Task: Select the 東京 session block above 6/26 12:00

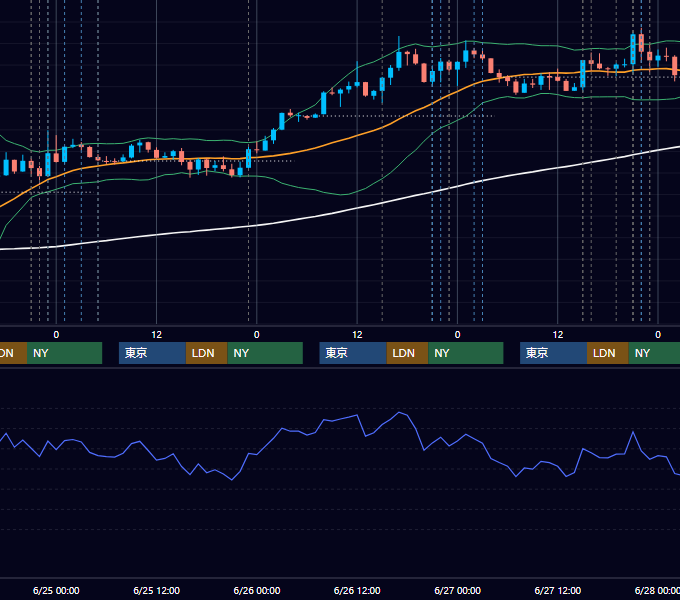Action: tap(353, 353)
